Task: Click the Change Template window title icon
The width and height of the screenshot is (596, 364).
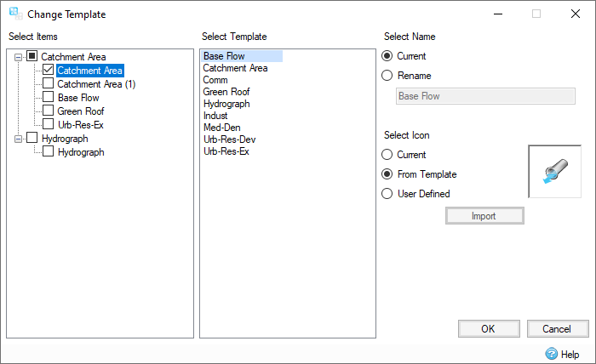Action: 14,14
